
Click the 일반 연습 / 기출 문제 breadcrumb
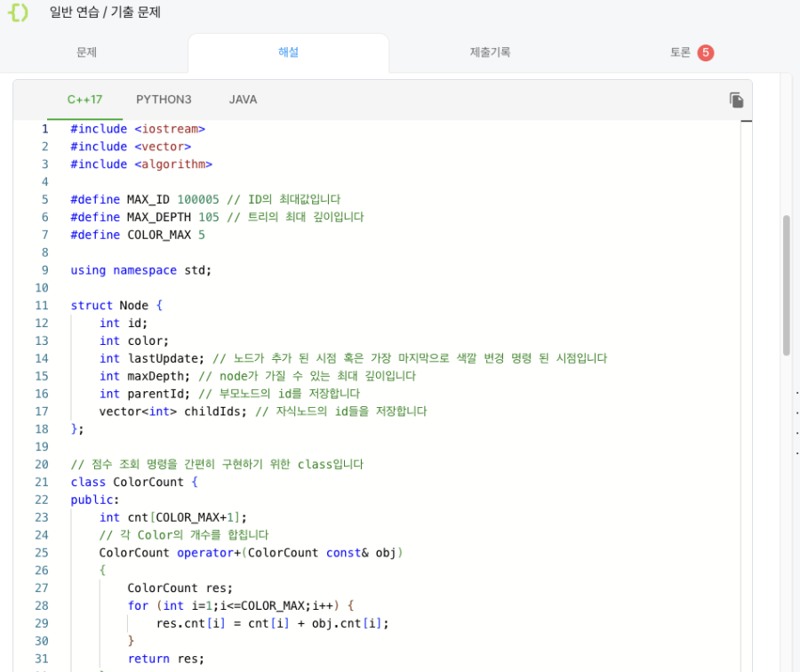(105, 12)
